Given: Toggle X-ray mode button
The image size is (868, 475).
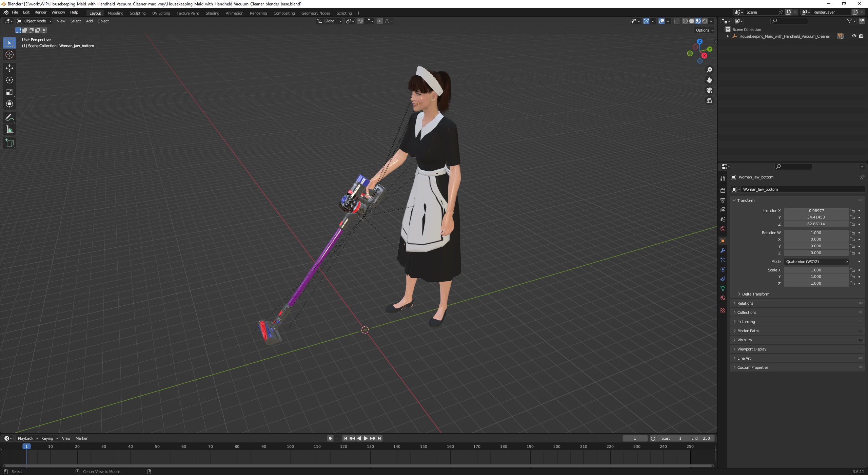Looking at the screenshot, I should tap(676, 21).
